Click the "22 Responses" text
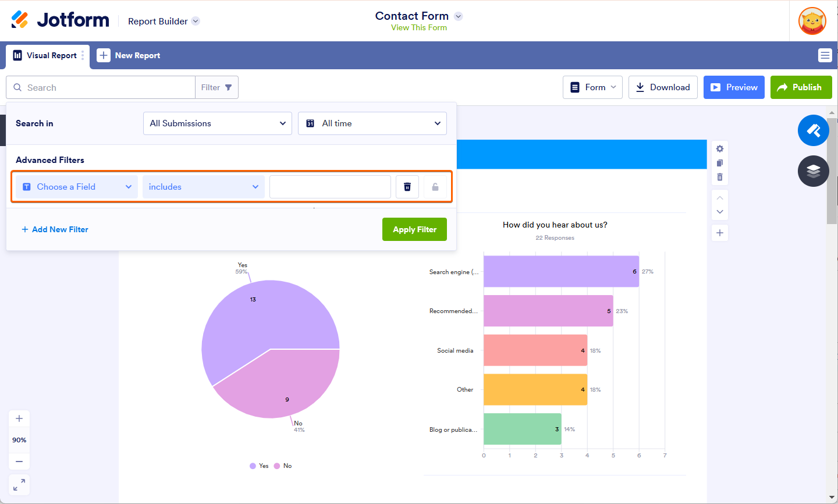 (555, 237)
